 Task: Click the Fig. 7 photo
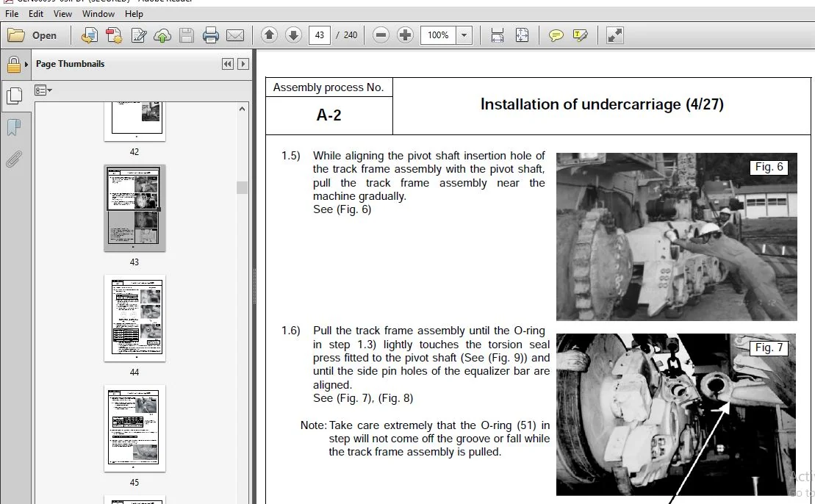click(675, 414)
